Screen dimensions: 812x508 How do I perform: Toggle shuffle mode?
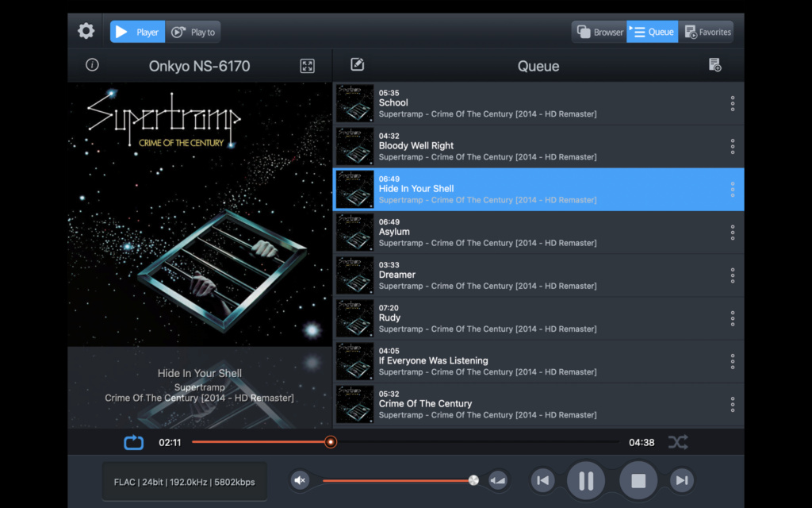click(x=678, y=442)
